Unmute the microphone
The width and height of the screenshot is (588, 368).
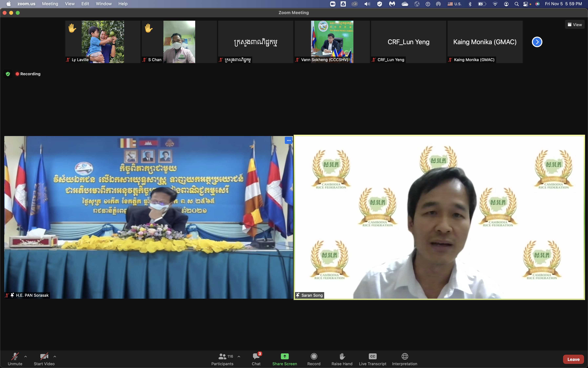(x=15, y=359)
